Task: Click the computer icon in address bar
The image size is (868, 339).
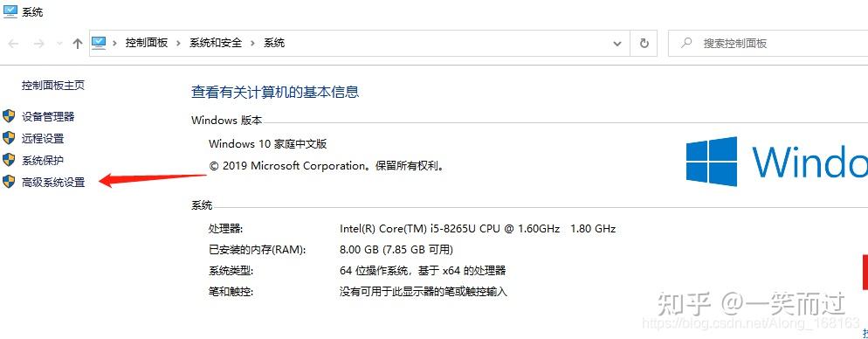Action: click(x=99, y=43)
